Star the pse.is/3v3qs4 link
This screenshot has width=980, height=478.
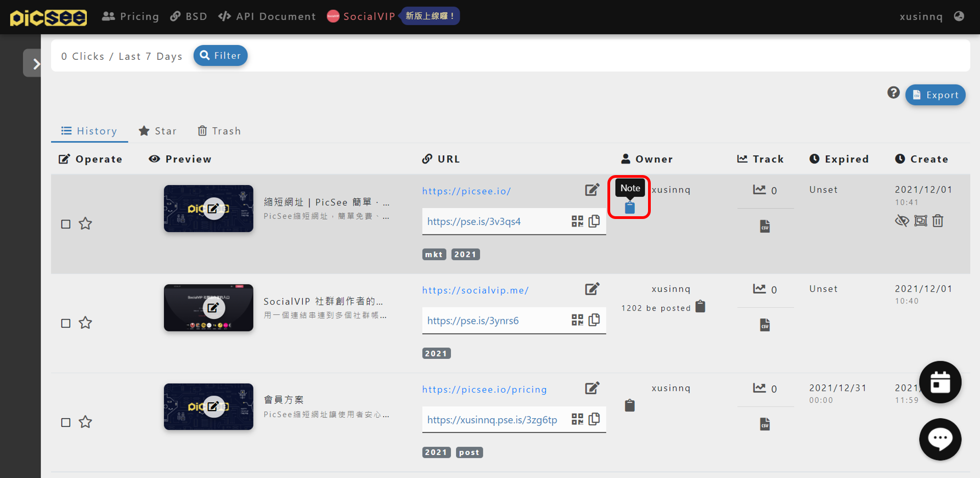click(x=85, y=223)
